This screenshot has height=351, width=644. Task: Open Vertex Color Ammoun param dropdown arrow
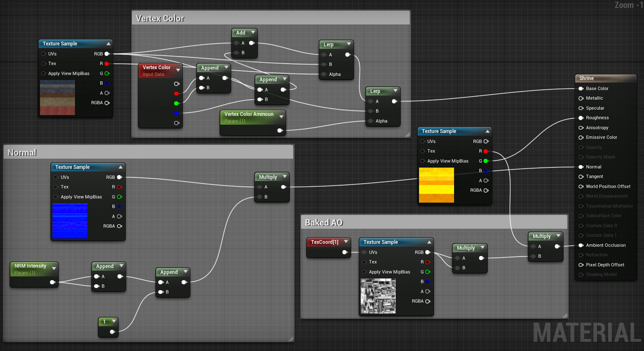[281, 117]
